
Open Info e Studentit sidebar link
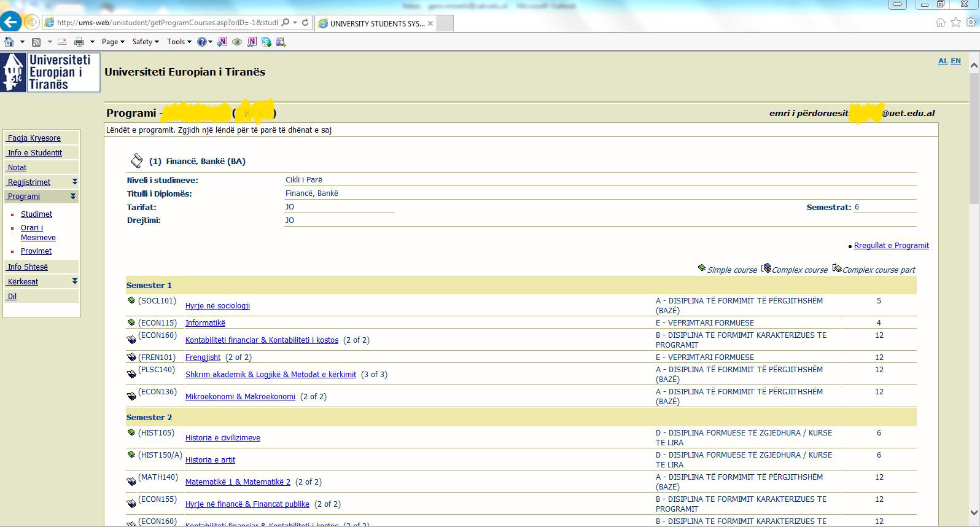click(35, 153)
